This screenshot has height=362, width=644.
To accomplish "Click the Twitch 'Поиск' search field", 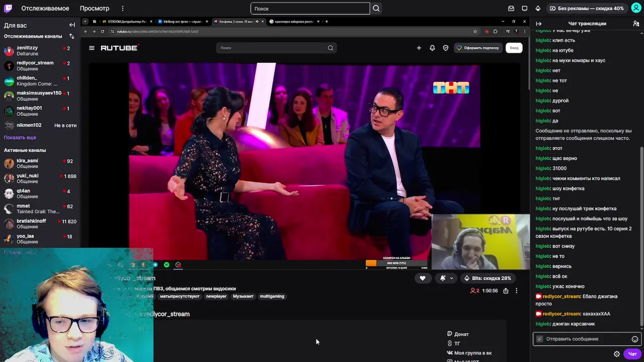I will point(310,8).
